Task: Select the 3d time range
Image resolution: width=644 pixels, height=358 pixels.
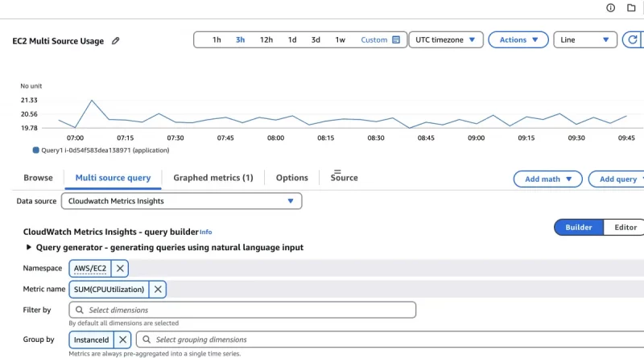Action: coord(316,40)
